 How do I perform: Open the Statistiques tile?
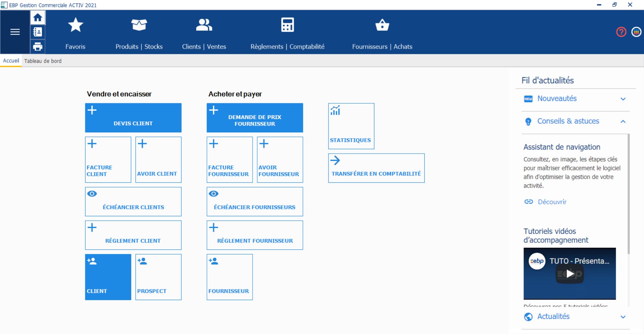[x=351, y=126]
